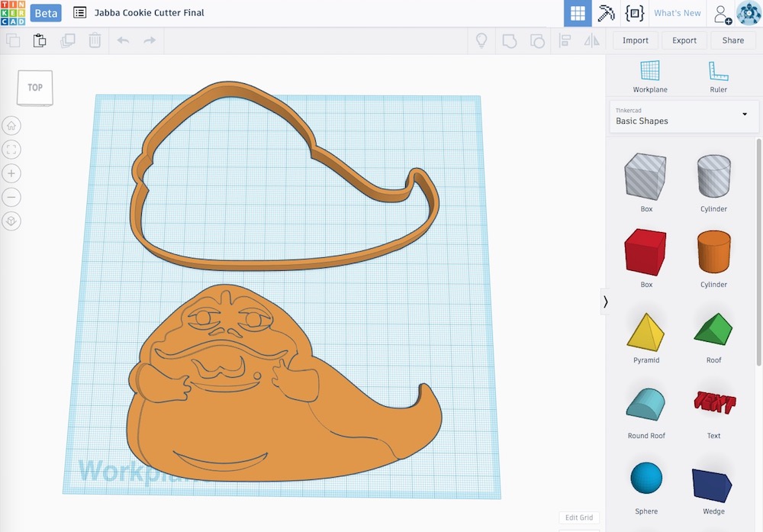
Task: Click the Zoom in button
Action: tap(12, 173)
